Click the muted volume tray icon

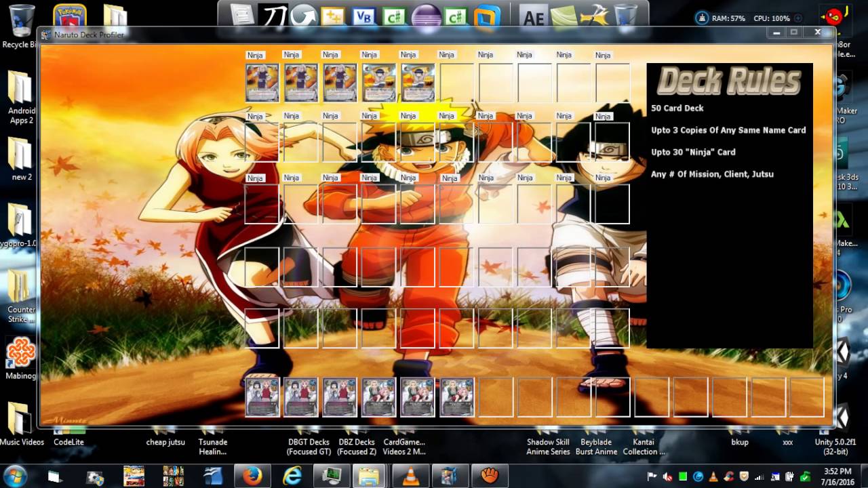tap(668, 476)
